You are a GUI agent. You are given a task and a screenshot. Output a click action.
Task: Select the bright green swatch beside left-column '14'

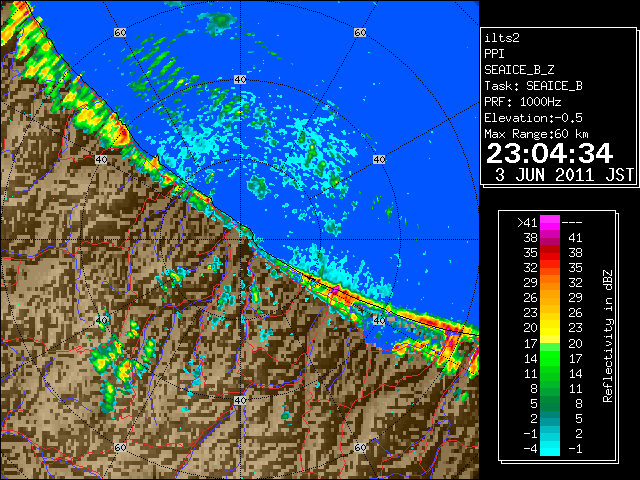click(x=550, y=358)
